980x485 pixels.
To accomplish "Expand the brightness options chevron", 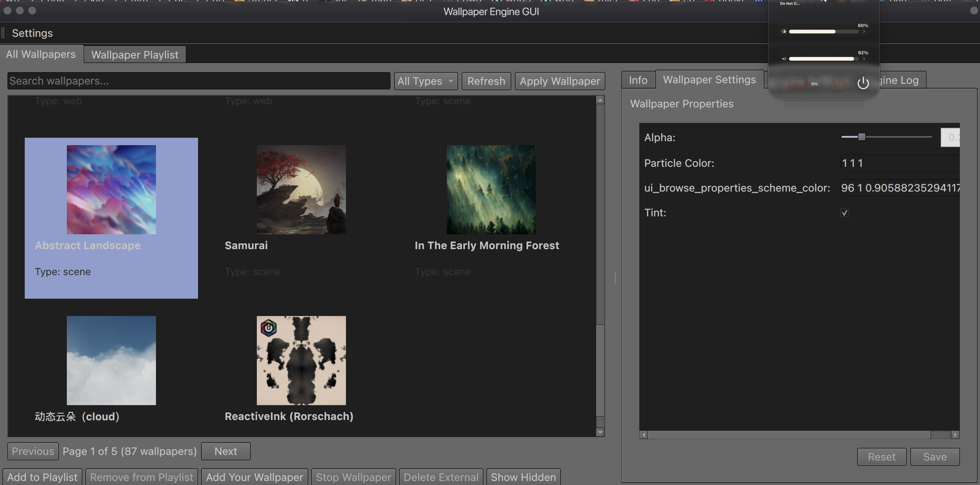I will click(864, 32).
